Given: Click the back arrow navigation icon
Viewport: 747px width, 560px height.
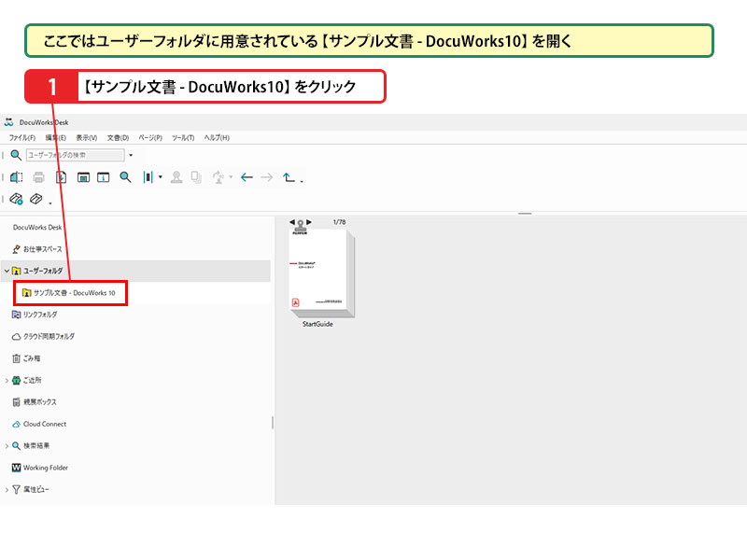Looking at the screenshot, I should pos(247,177).
